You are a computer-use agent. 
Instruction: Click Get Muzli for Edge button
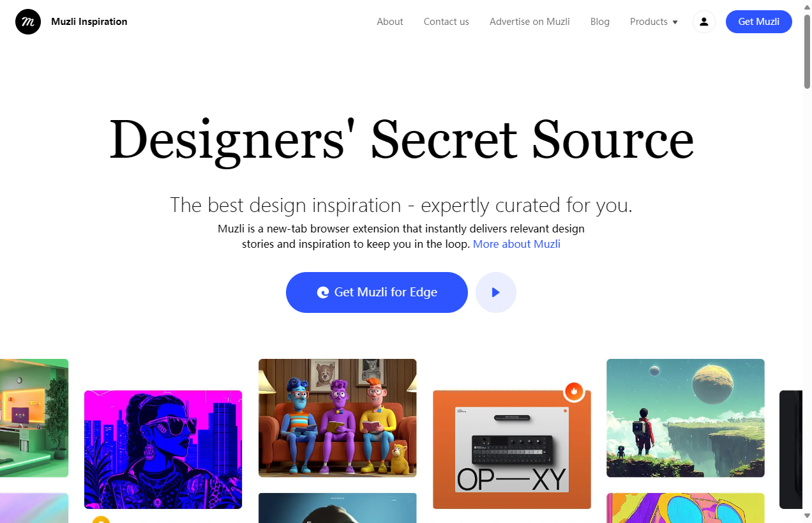[377, 292]
